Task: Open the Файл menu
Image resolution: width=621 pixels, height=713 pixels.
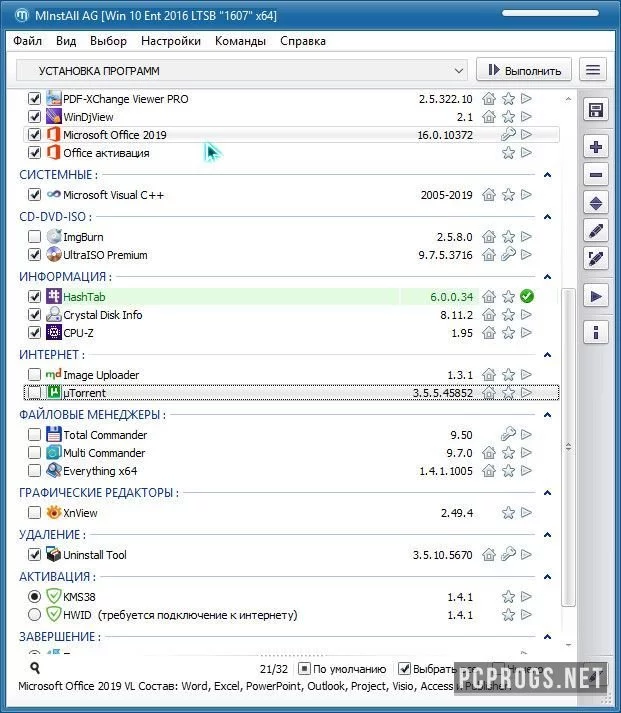Action: [x=27, y=41]
